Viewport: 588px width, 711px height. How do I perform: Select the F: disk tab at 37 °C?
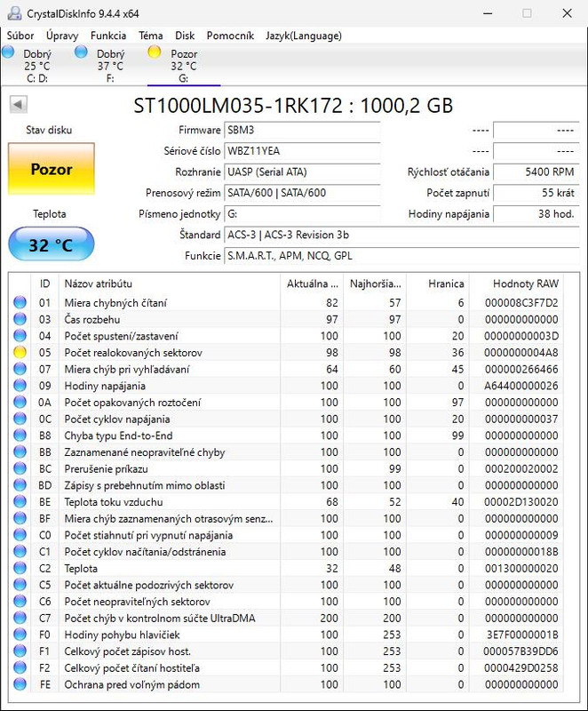(110, 66)
